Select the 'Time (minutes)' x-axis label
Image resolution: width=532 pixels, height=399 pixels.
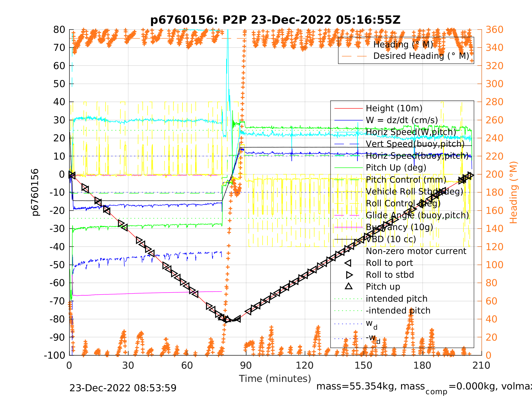coord(275,378)
